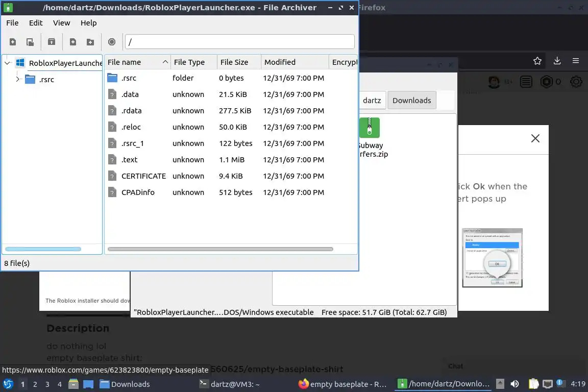Click the Roblox Robux hexagon icon
588x392 pixels.
tap(546, 82)
